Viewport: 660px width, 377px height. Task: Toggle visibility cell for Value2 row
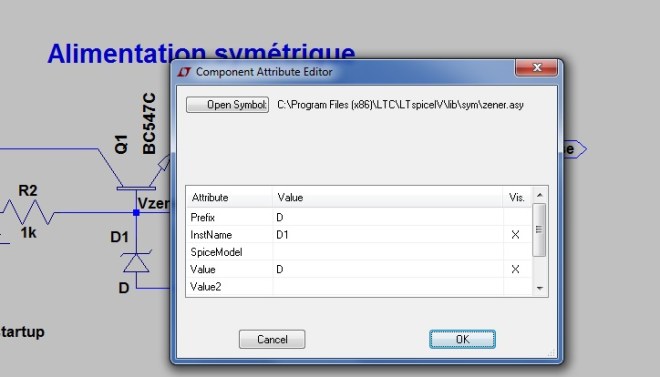pyautogui.click(x=517, y=287)
